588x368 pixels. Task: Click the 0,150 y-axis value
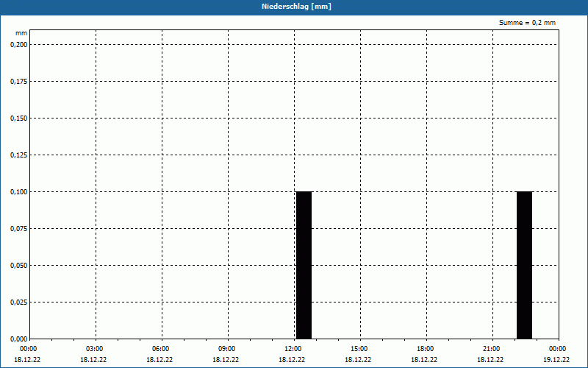[19, 118]
